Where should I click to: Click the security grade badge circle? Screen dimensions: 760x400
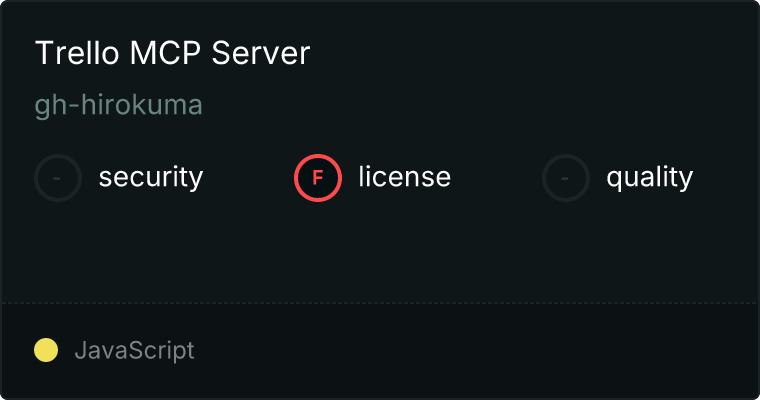(x=58, y=178)
